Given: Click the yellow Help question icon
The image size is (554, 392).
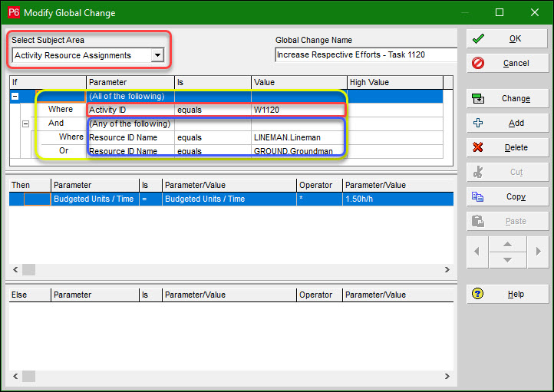Looking at the screenshot, I should [x=478, y=294].
